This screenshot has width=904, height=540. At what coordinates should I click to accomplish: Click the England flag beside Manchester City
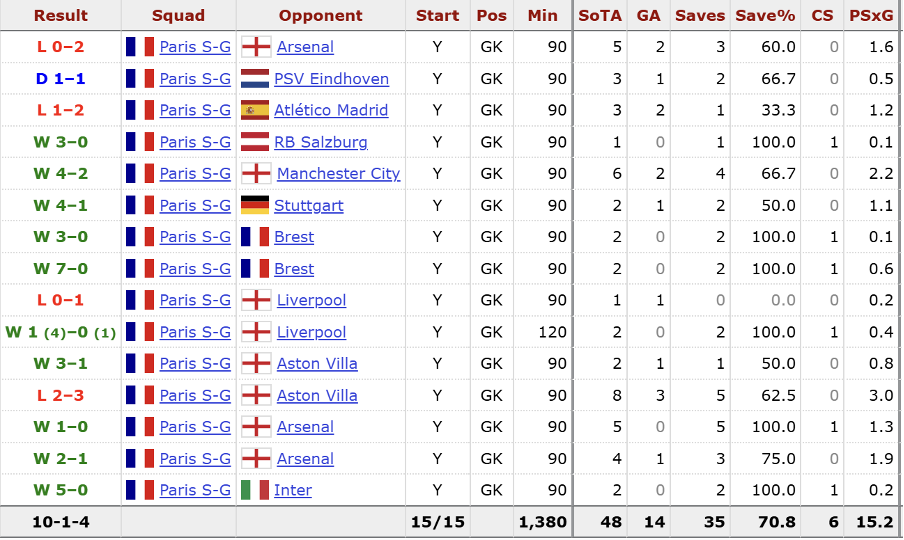click(x=256, y=174)
